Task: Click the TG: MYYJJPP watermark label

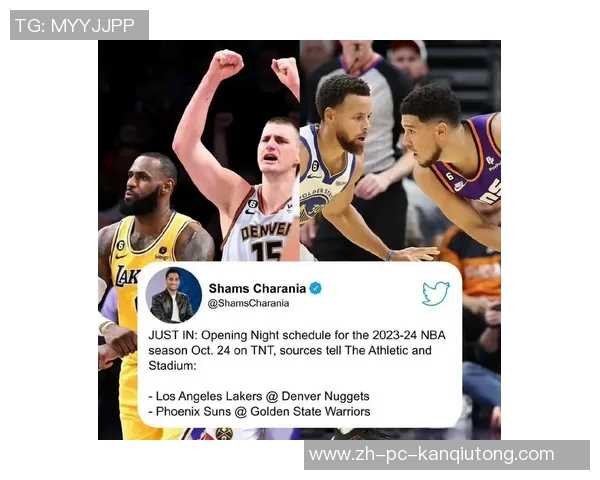Action: click(x=75, y=25)
